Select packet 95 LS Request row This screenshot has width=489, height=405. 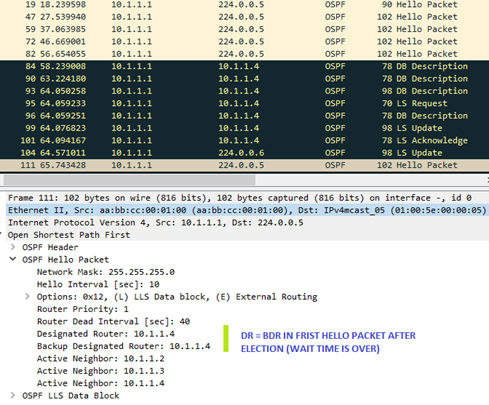pos(244,103)
